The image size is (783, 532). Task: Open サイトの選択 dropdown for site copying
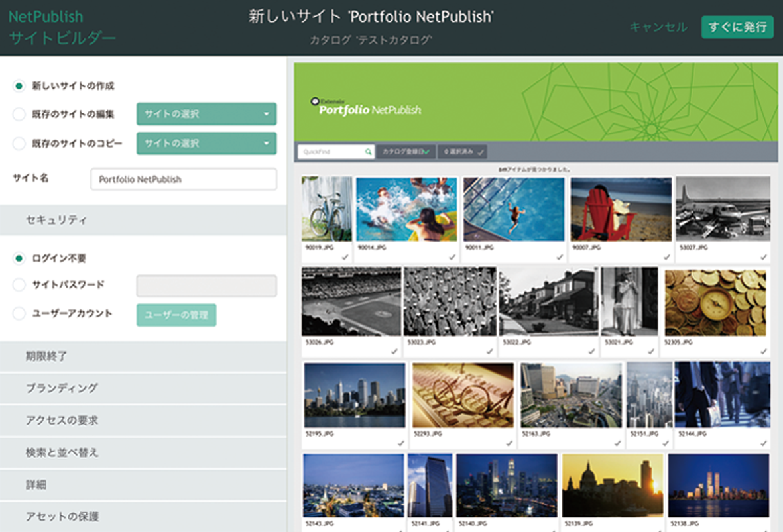tap(206, 143)
